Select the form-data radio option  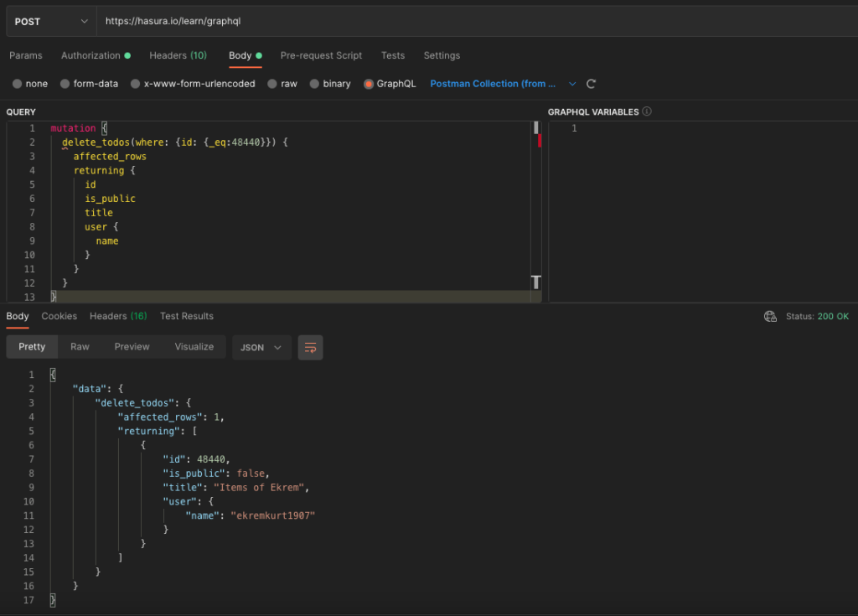[x=65, y=84]
